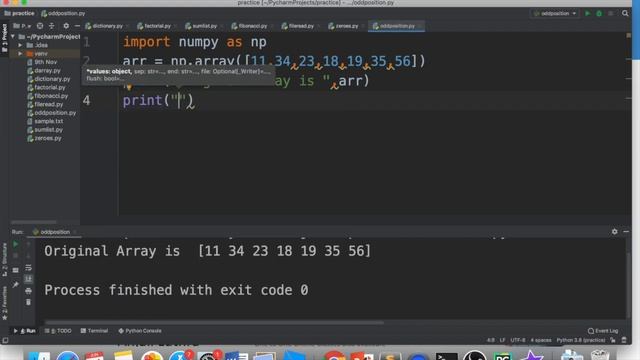
Task: Open the Favorites side tool window stripe
Action: (x=4, y=303)
